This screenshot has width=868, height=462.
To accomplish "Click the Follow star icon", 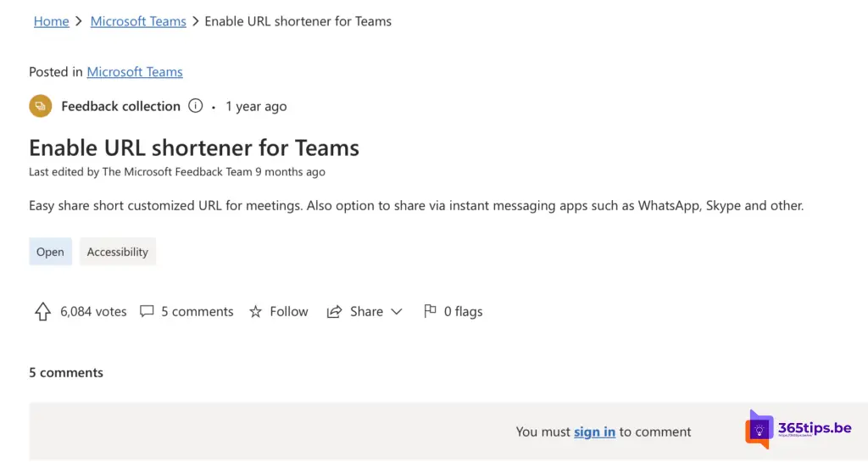I will click(255, 312).
